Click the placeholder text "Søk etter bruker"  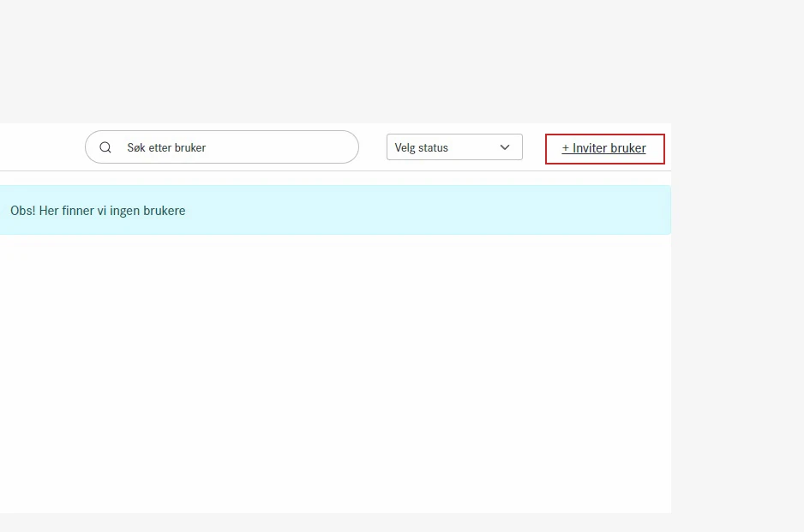166,147
